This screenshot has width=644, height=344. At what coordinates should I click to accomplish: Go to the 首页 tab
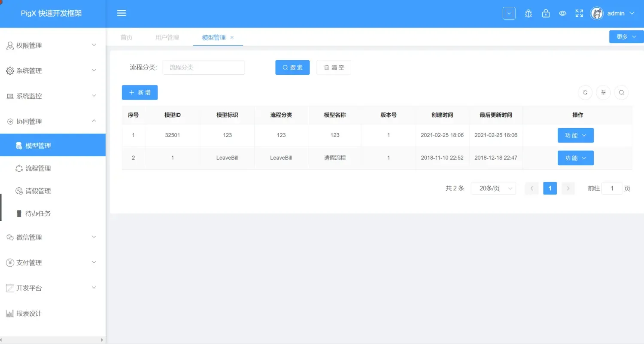point(126,37)
